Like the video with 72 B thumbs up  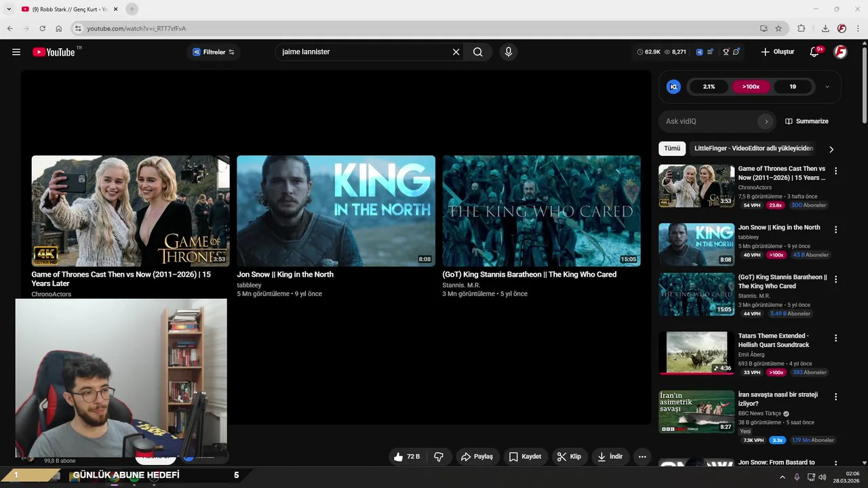point(407,457)
